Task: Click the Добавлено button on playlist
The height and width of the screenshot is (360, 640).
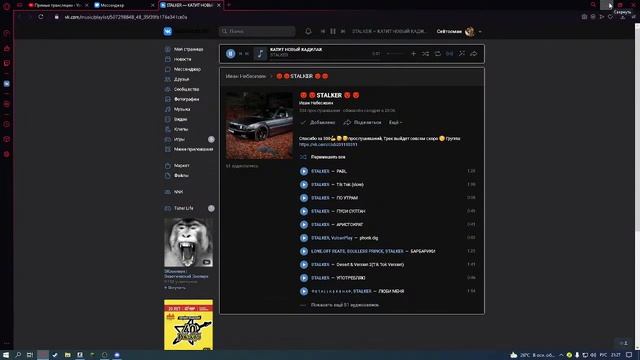Action: (318, 122)
